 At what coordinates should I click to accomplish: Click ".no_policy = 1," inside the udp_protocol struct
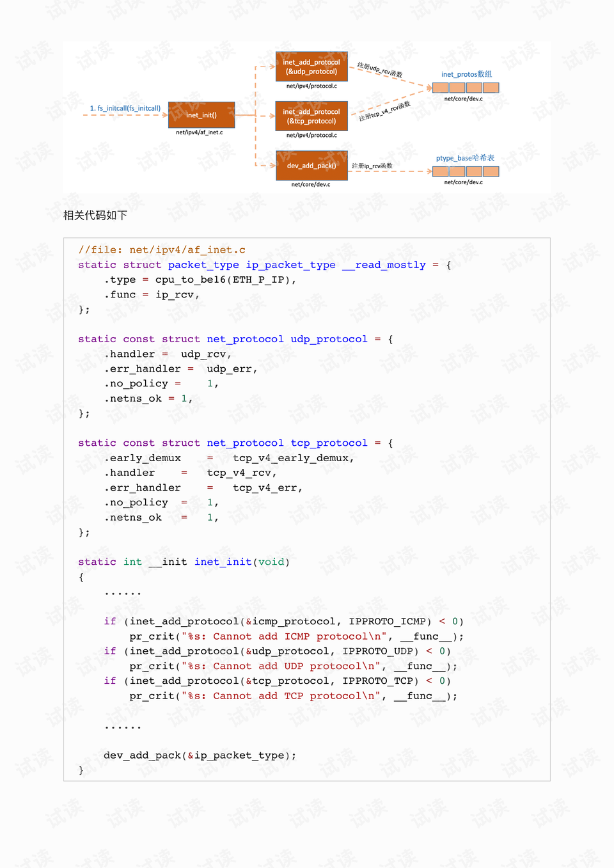(162, 384)
